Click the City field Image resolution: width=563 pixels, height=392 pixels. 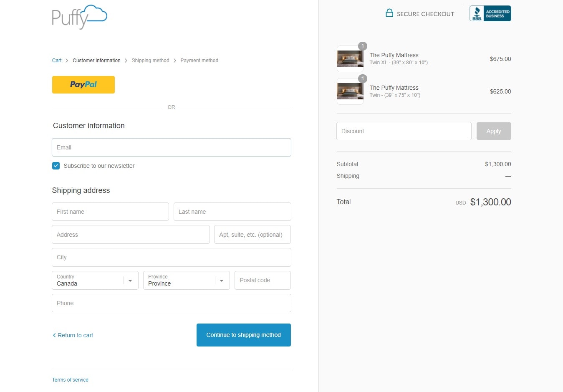click(x=172, y=258)
